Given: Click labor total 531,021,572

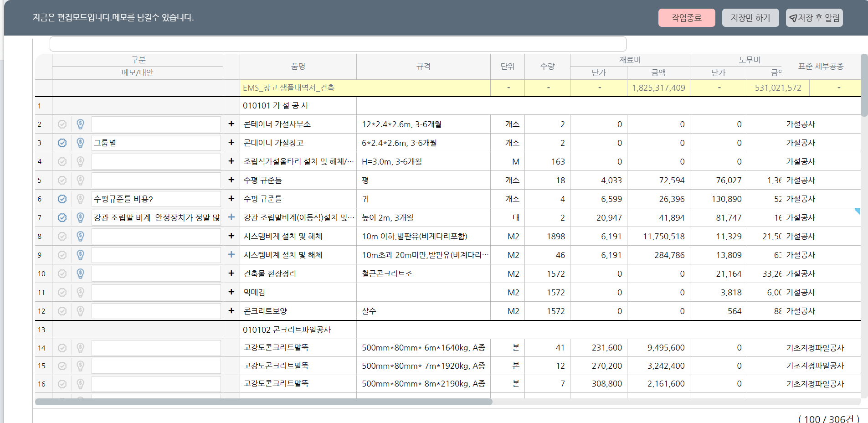Looking at the screenshot, I should click(778, 88).
